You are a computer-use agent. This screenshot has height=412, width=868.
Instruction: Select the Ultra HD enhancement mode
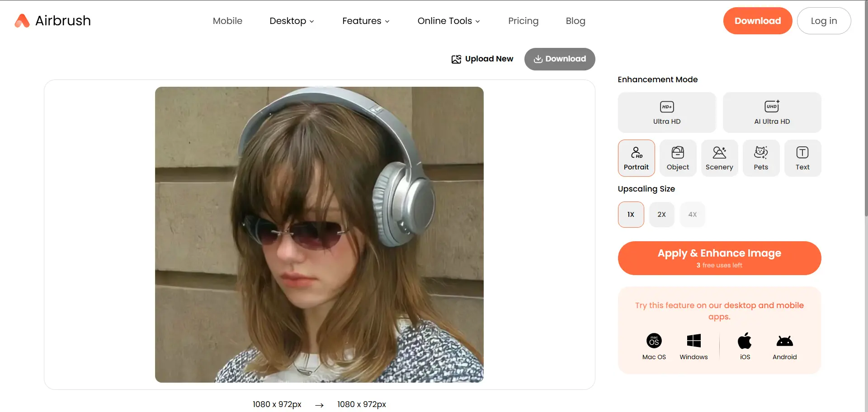[x=667, y=112]
